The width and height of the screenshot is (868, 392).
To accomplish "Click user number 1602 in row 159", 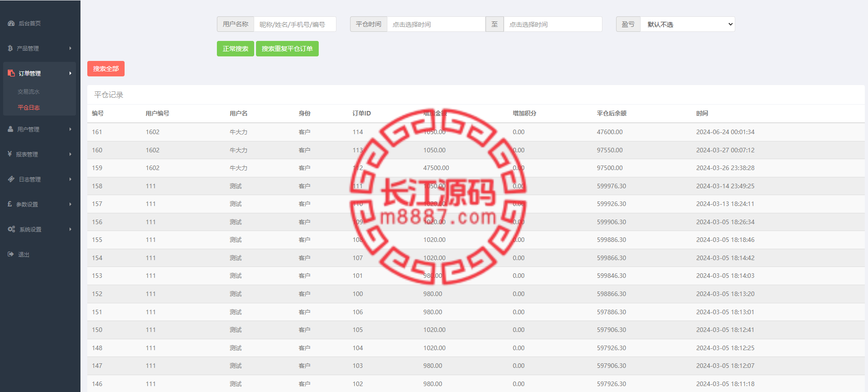I will click(152, 168).
